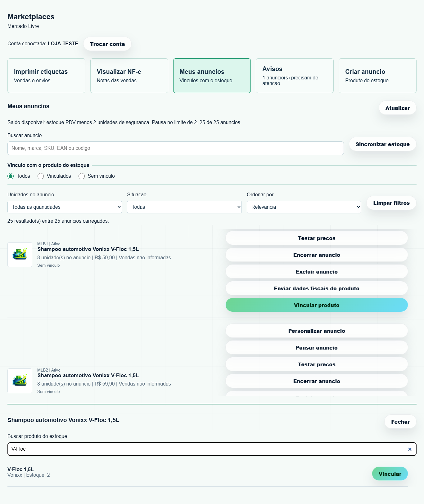Click the LOJA TESTE account name
The width and height of the screenshot is (424, 504).
[63, 43]
